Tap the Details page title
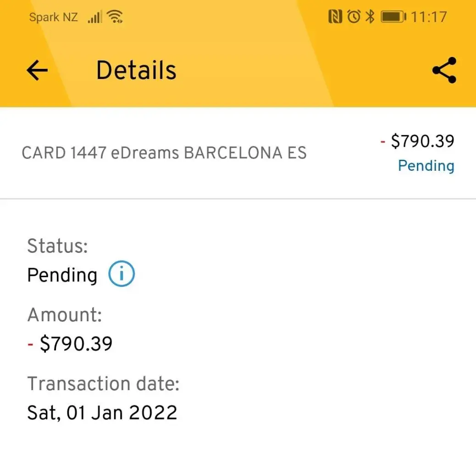Image resolution: width=476 pixels, height=459 pixels. pos(136,70)
